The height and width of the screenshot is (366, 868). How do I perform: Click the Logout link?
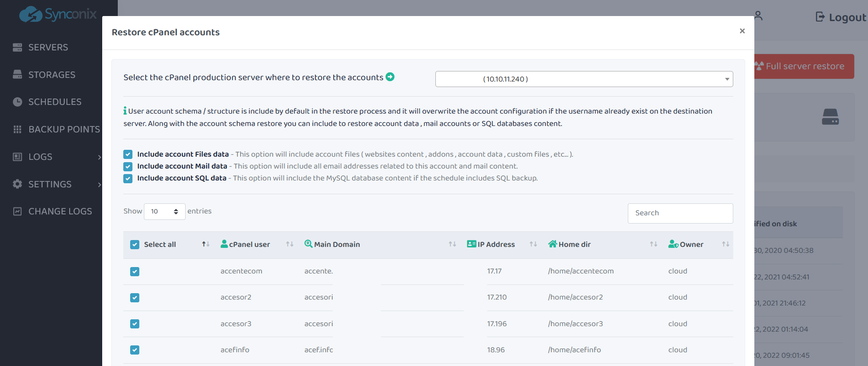[x=841, y=17]
